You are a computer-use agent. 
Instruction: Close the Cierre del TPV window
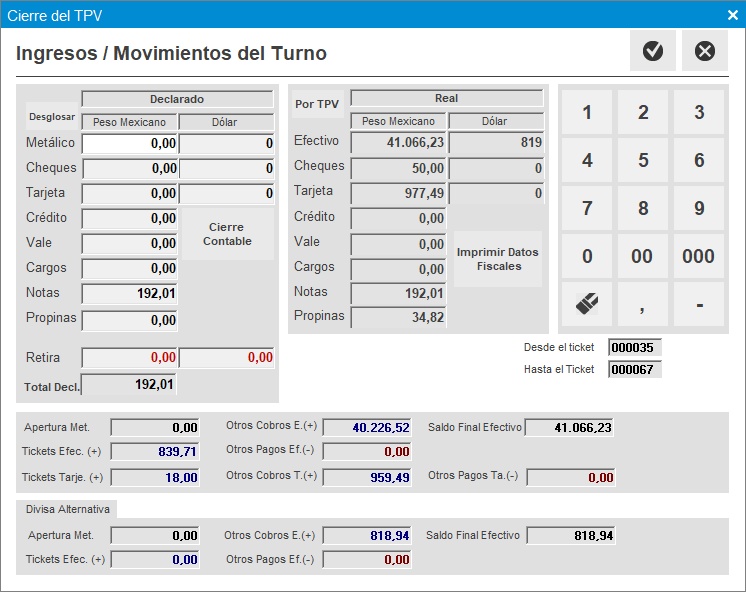coord(732,15)
